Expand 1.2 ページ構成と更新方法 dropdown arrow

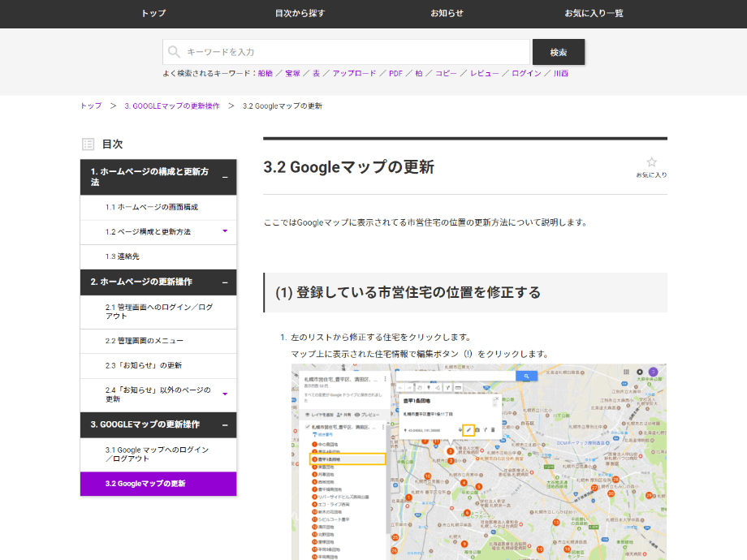click(x=225, y=231)
